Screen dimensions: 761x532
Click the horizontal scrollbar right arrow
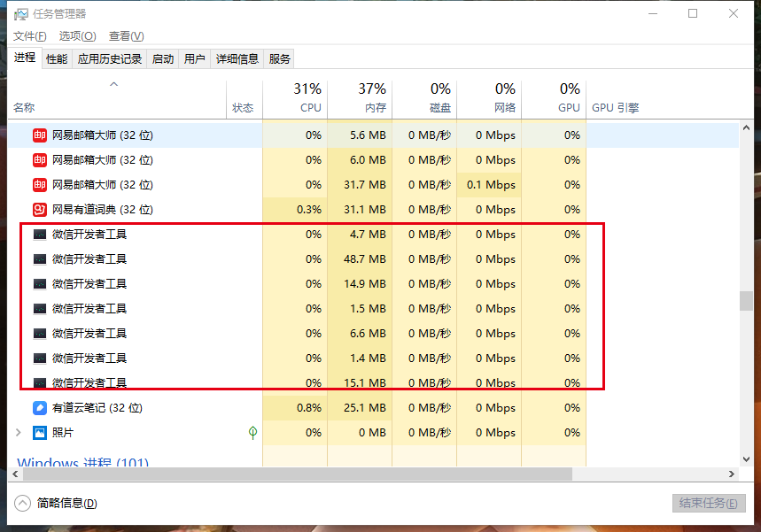(732, 474)
